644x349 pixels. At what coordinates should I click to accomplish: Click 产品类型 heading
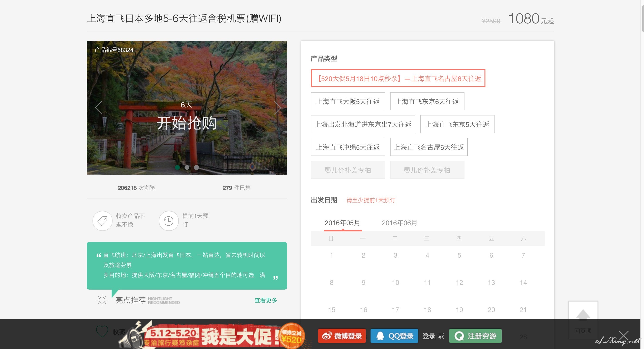pos(324,58)
